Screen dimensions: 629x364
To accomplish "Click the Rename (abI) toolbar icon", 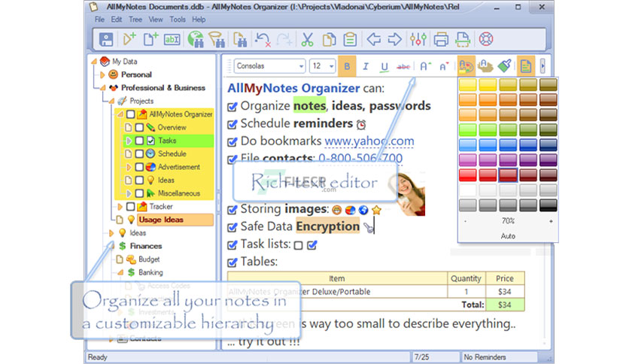I will pos(172,39).
